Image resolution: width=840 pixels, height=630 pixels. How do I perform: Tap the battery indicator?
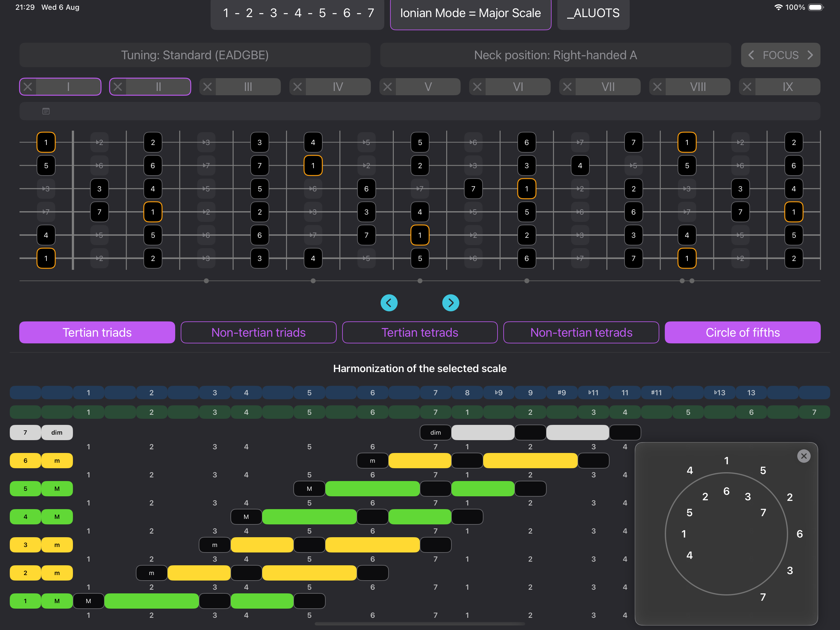click(x=816, y=7)
